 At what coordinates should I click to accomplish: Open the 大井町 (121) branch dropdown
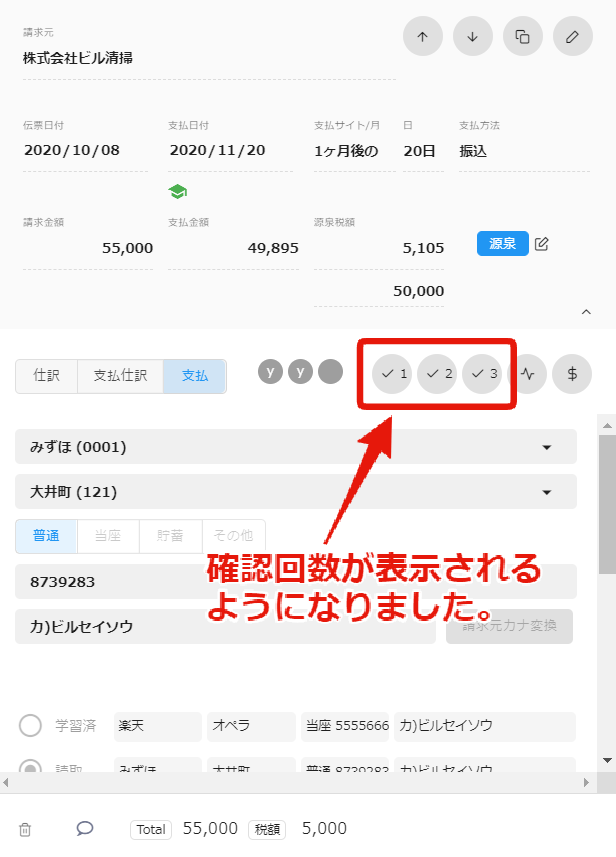click(296, 492)
